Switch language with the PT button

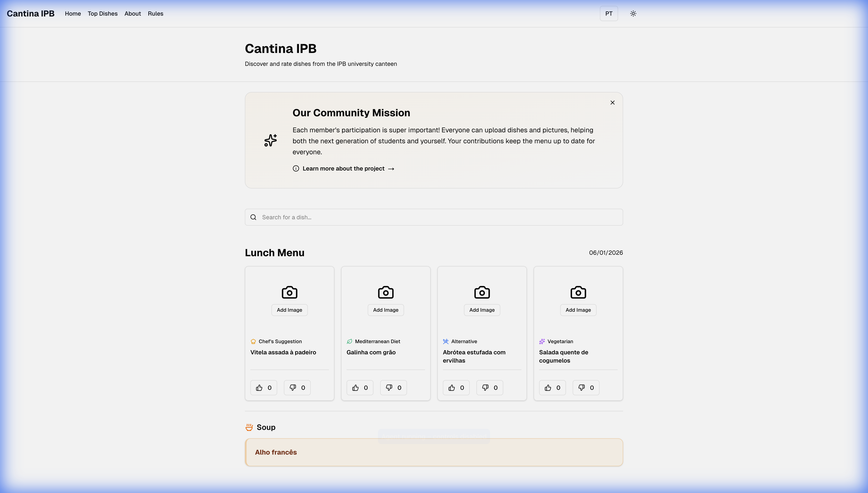pyautogui.click(x=609, y=14)
